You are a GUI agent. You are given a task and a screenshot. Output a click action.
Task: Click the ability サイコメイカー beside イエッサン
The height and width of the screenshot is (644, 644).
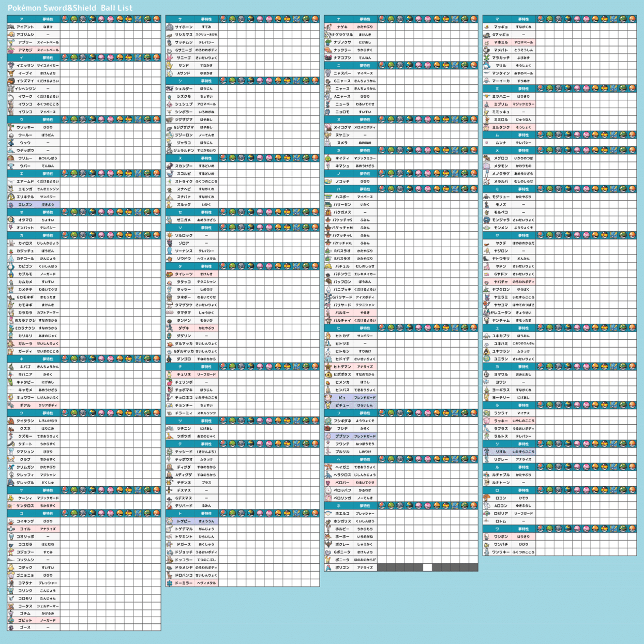click(x=48, y=66)
